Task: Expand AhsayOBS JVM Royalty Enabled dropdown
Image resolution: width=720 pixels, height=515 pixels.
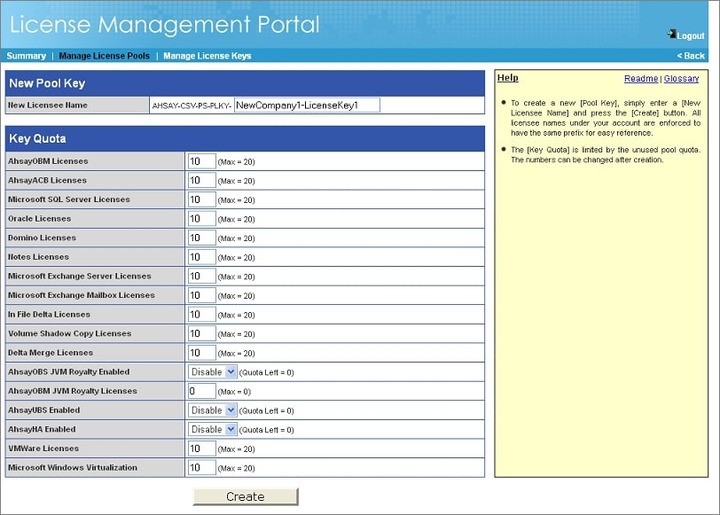Action: (213, 372)
